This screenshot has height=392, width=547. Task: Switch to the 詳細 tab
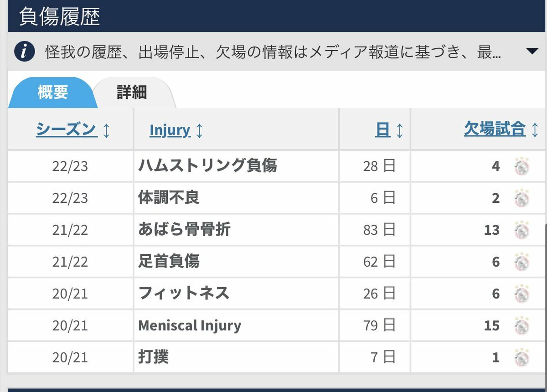[132, 93]
